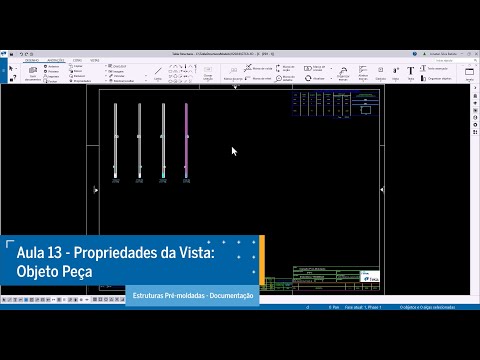Toggle the top icon in right side panel
The width and height of the screenshot is (480, 360).
pos(475,96)
